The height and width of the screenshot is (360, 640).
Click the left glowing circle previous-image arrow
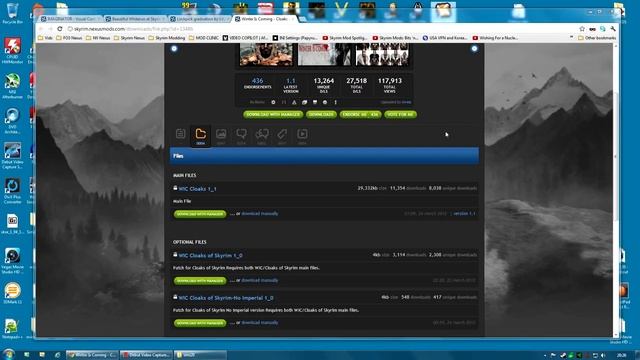[174, 49]
